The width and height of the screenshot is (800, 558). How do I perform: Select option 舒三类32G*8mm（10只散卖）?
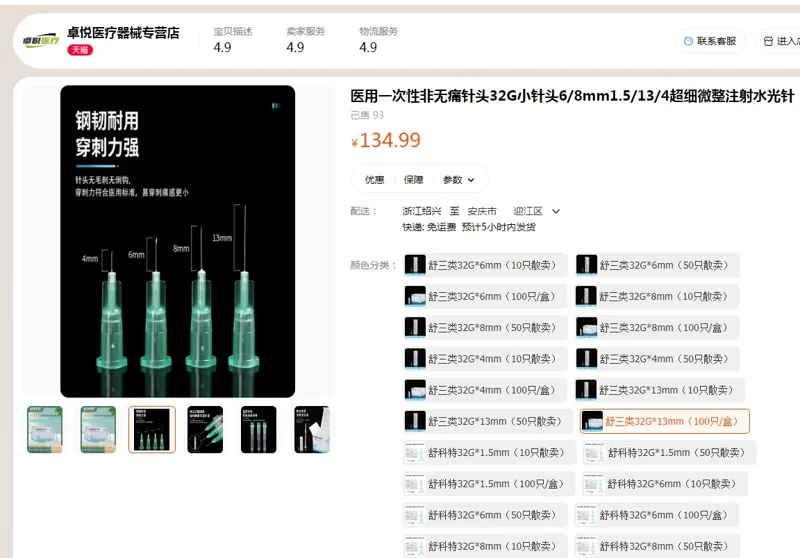657,296
